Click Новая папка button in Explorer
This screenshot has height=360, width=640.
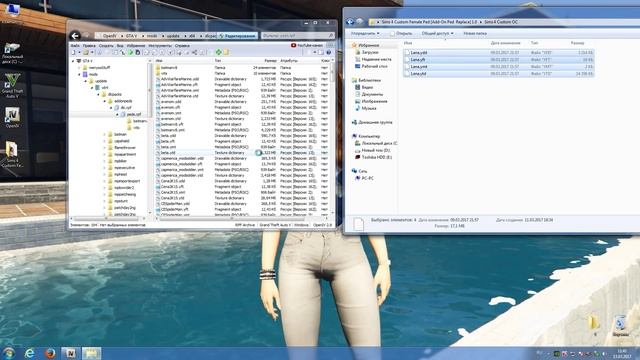point(475,33)
